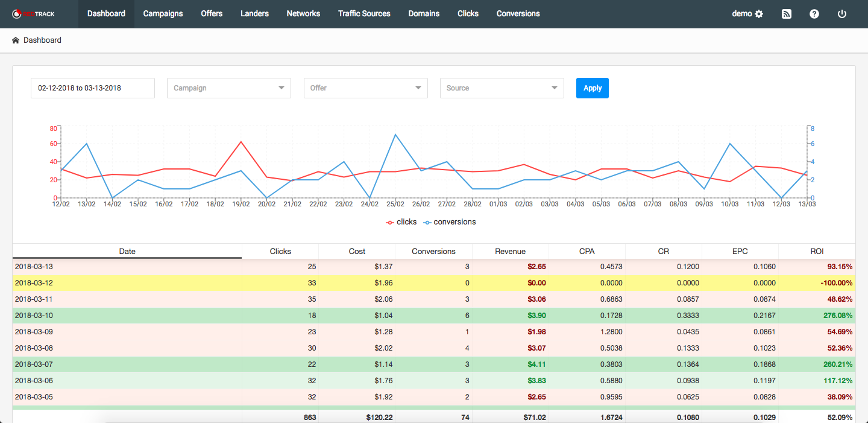Image resolution: width=868 pixels, height=423 pixels.
Task: Expand the Campaign dropdown filter
Action: point(229,88)
